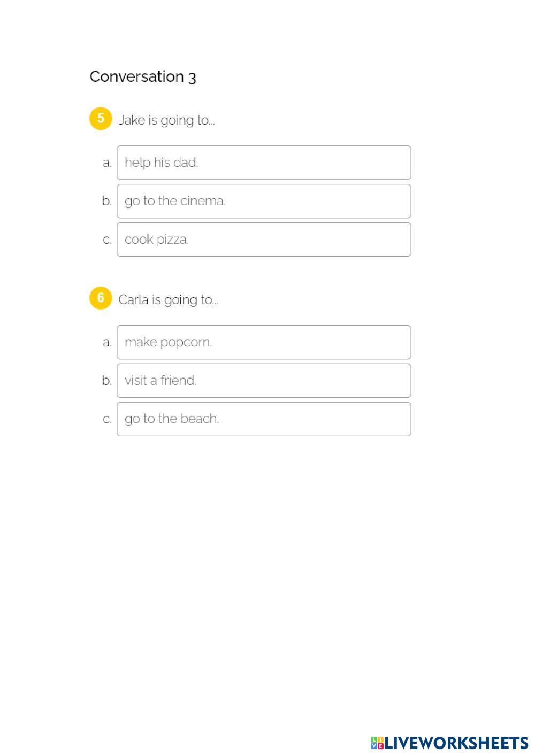Screen dimensions: 535x756
Task: Click the yellow number 6 badge
Action: pyautogui.click(x=100, y=298)
